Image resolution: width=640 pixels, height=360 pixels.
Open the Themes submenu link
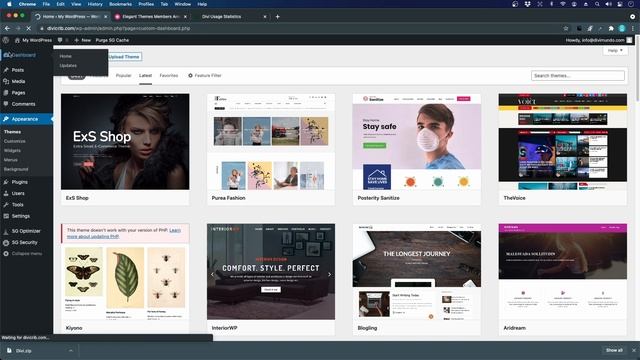(12, 132)
